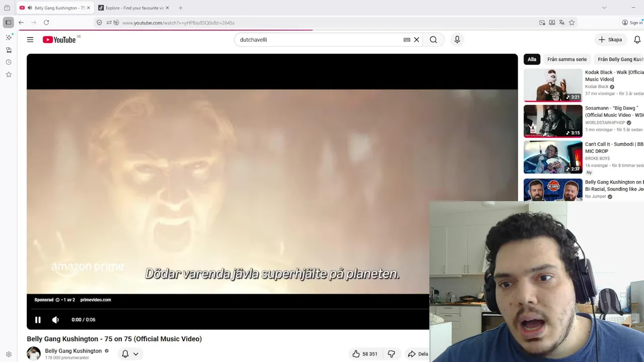Screen dimensions: 644x362
Task: Open tab groups button in title bar
Action: [7, 8]
